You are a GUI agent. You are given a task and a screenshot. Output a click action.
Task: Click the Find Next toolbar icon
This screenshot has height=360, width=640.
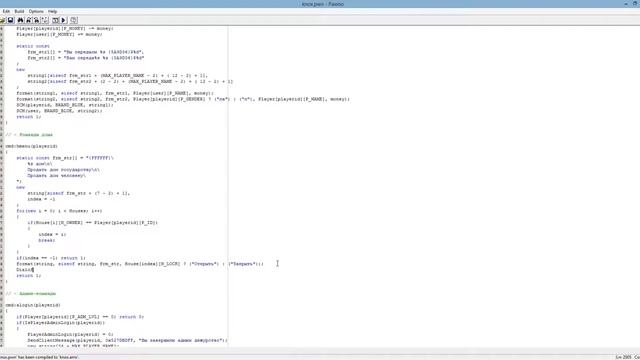click(x=29, y=20)
